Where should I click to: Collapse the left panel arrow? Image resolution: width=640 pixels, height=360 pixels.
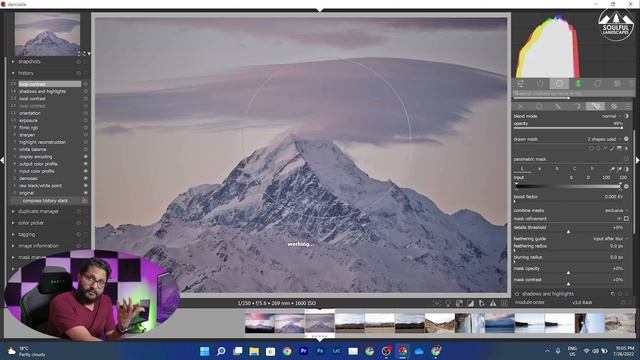2,161
